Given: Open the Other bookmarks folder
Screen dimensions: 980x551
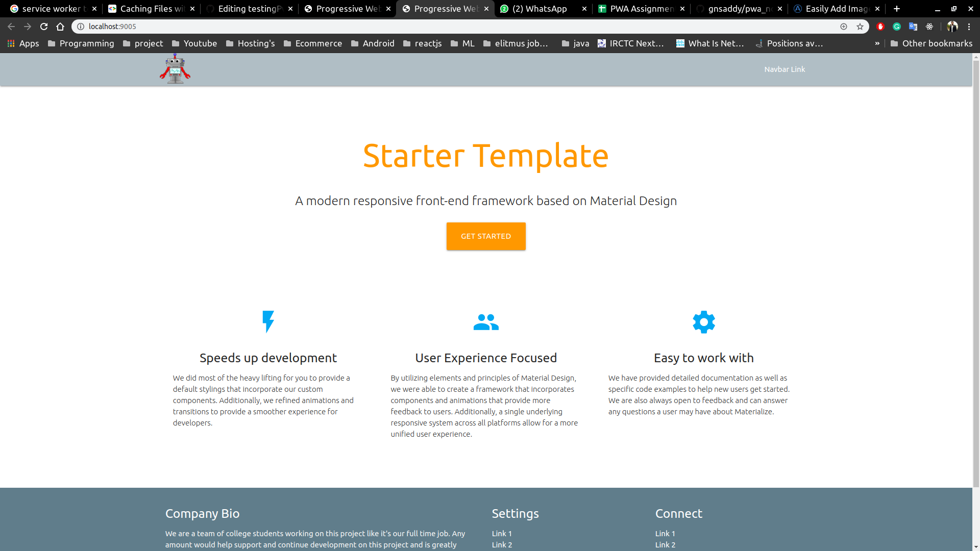Looking at the screenshot, I should pos(931,43).
